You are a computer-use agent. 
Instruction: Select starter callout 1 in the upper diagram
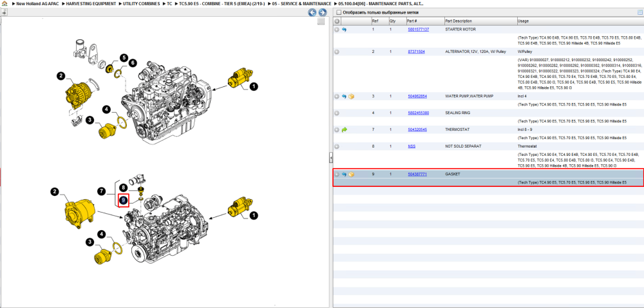click(x=253, y=86)
